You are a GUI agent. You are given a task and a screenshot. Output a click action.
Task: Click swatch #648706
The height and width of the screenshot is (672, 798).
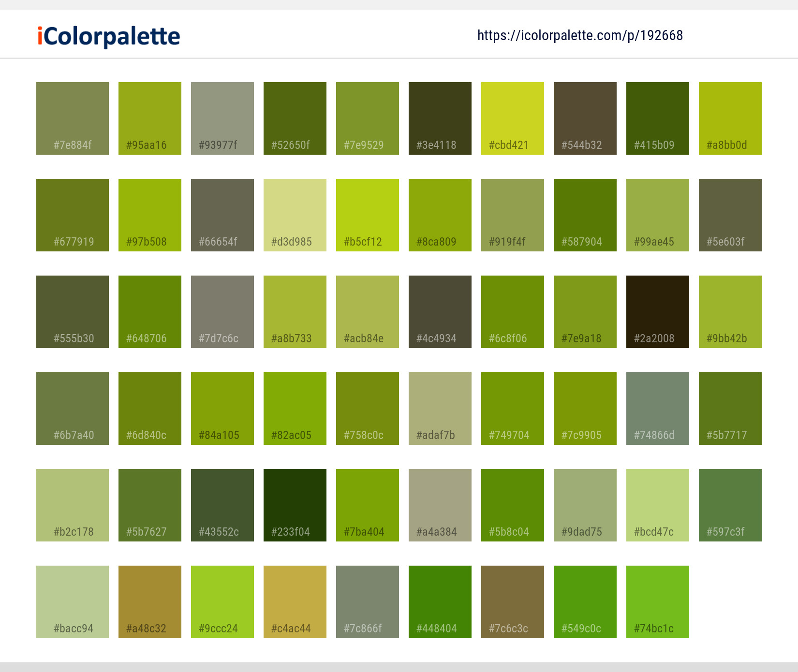(x=150, y=312)
